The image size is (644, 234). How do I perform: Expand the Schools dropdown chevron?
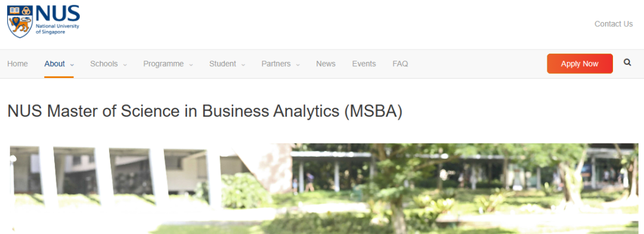(x=125, y=65)
